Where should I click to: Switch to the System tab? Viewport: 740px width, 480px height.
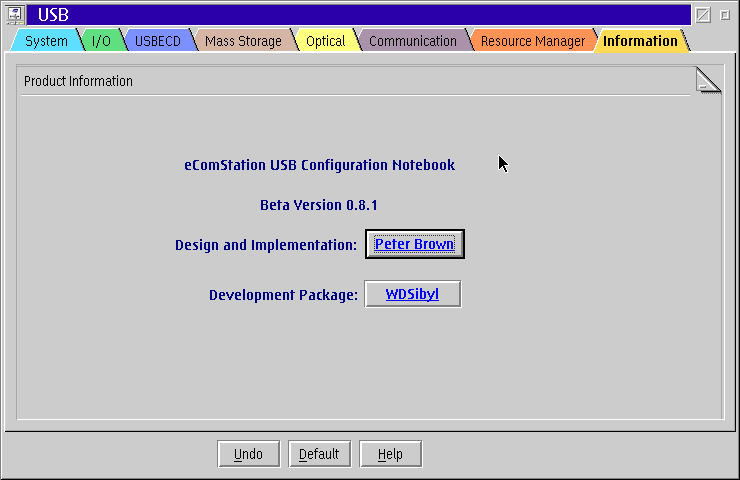(46, 41)
